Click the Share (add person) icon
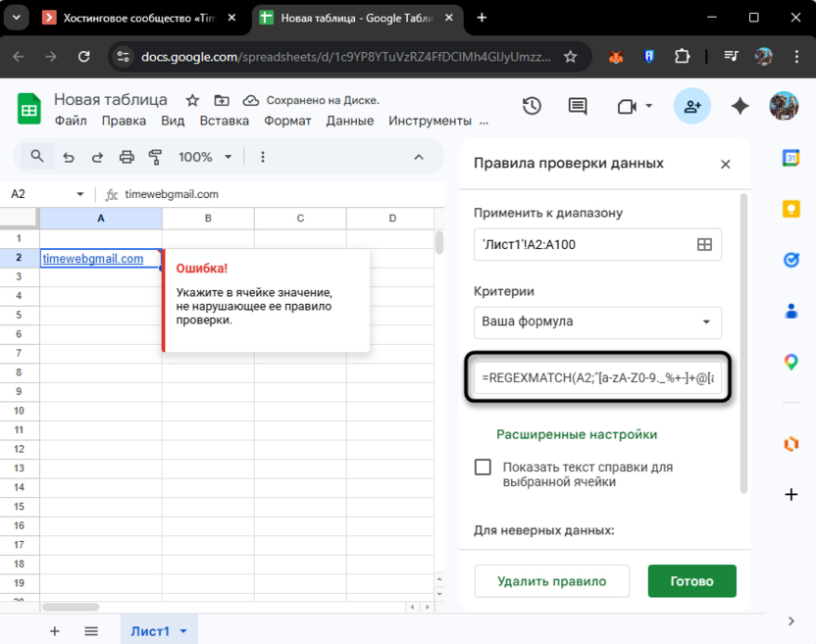 click(x=693, y=105)
